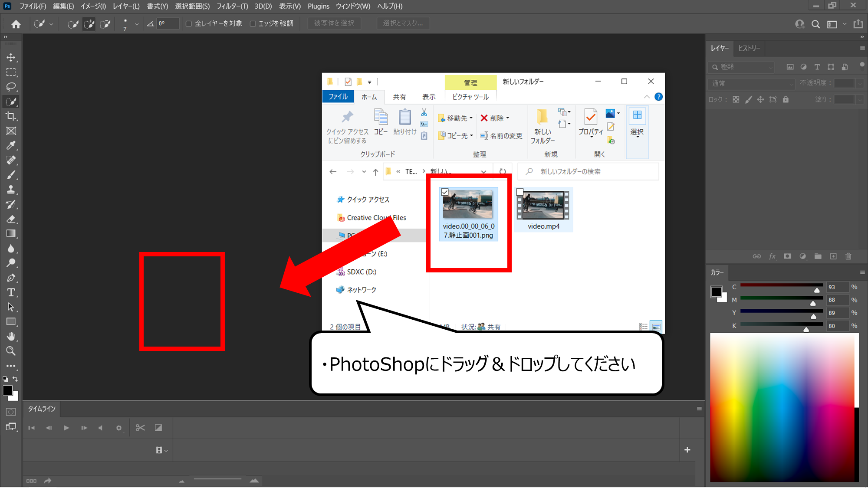This screenshot has width=868, height=488.
Task: Switch foreground and background colors
Action: click(15, 379)
